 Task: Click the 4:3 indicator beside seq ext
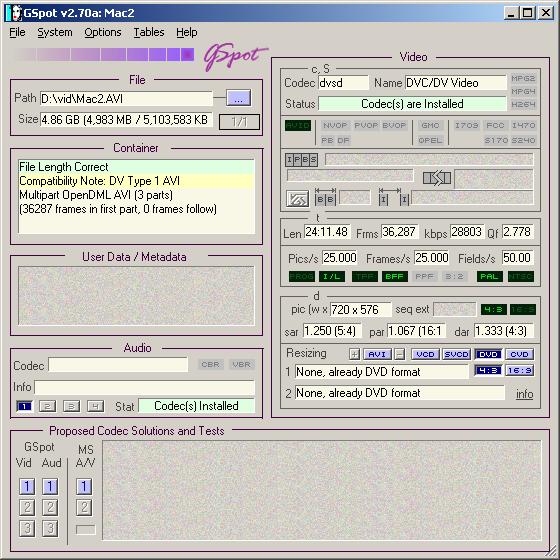(x=494, y=309)
